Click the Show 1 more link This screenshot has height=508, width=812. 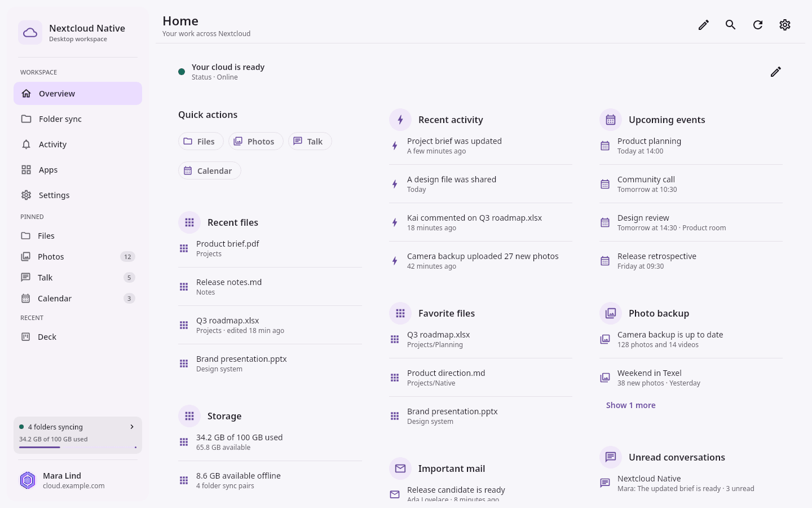point(631,405)
